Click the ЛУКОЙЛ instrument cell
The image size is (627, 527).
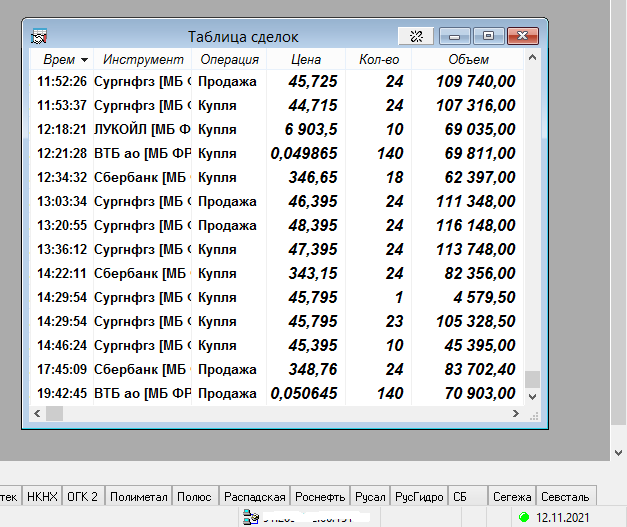(142, 130)
